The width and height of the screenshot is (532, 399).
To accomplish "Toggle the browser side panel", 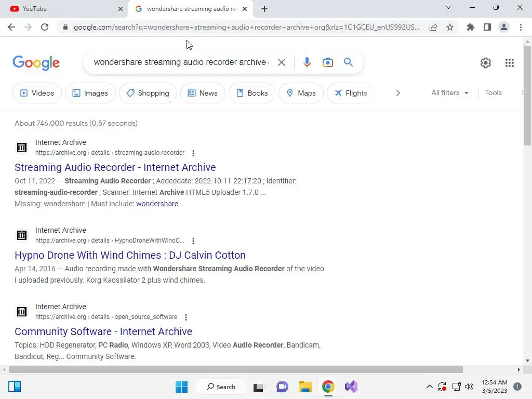I will coord(487,27).
